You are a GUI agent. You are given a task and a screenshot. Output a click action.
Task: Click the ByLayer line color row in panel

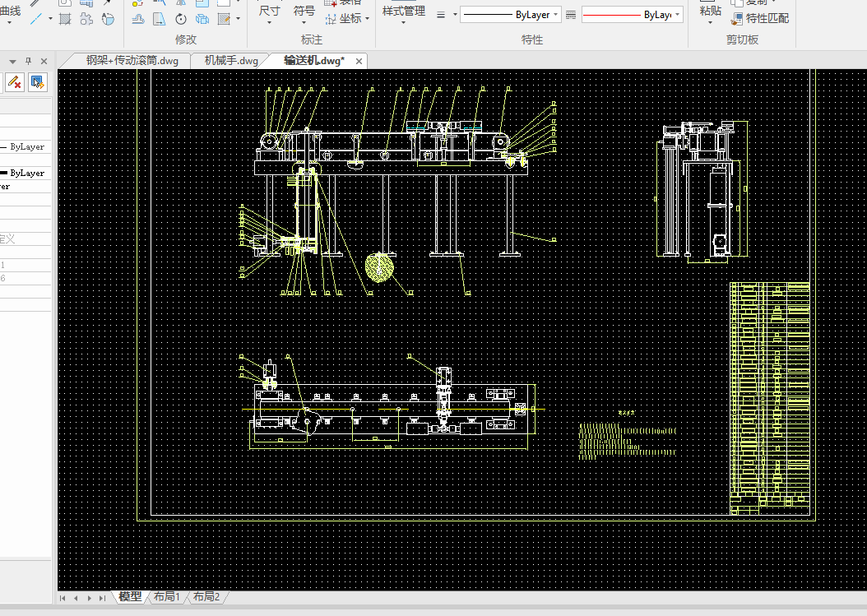point(26,146)
